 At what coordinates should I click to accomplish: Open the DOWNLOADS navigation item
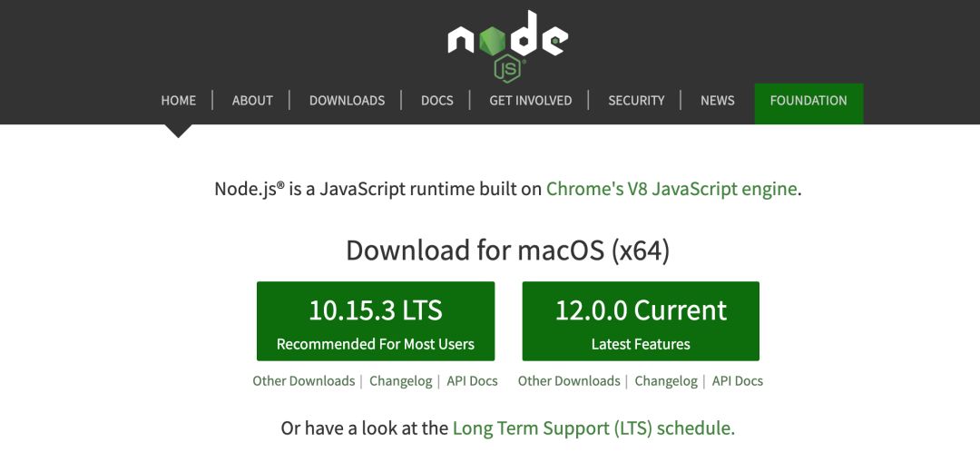(x=347, y=101)
